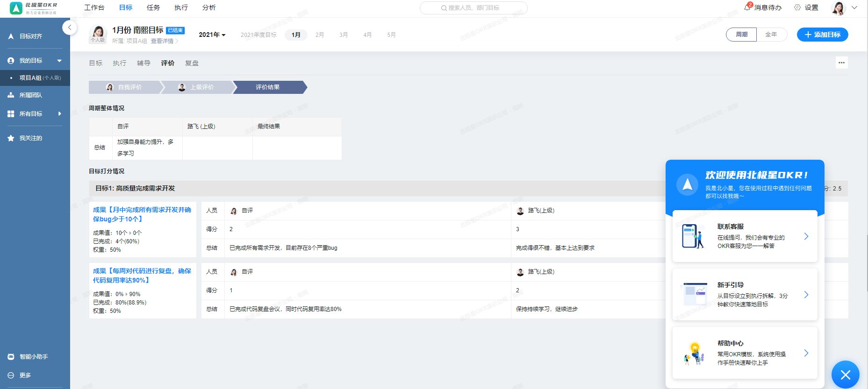Image resolution: width=868 pixels, height=389 pixels.
Task: Switch to the 5月 period
Action: click(x=392, y=35)
